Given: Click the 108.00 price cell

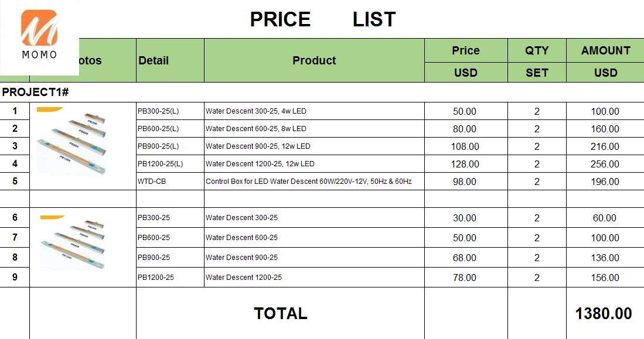Looking at the screenshot, I should [x=465, y=146].
